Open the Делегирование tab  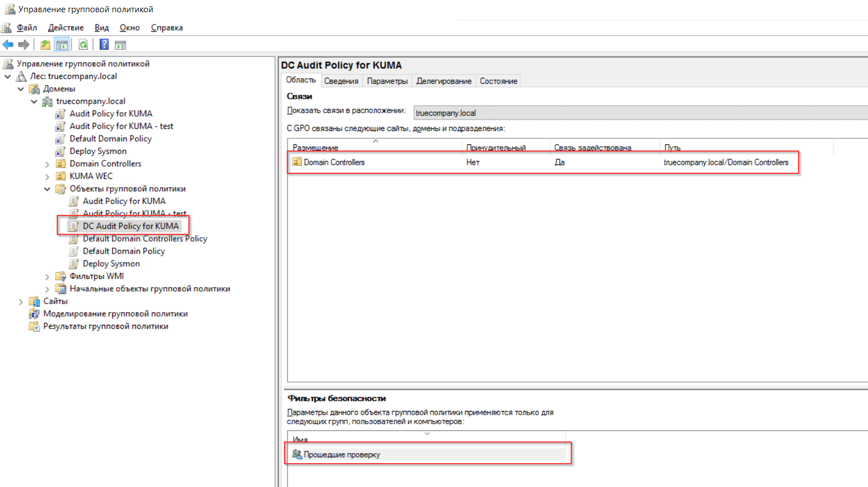click(x=444, y=81)
